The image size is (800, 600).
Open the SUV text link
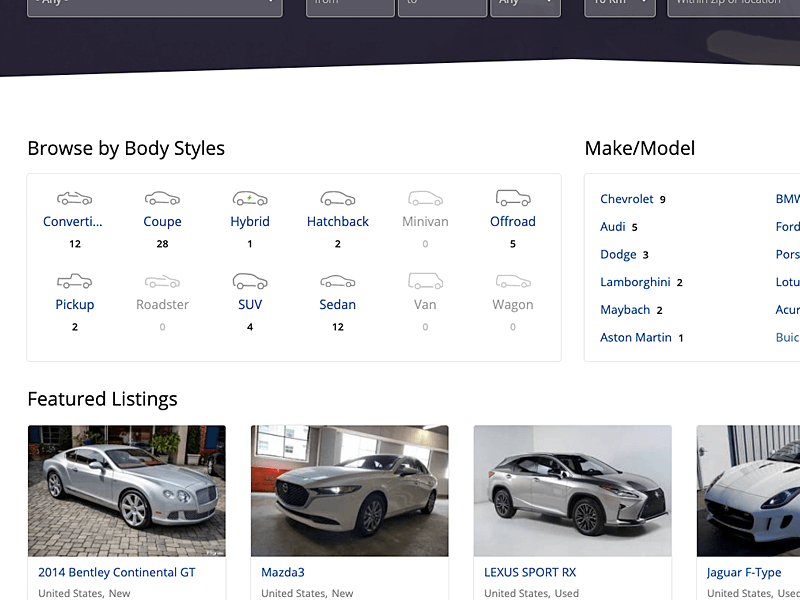250,305
